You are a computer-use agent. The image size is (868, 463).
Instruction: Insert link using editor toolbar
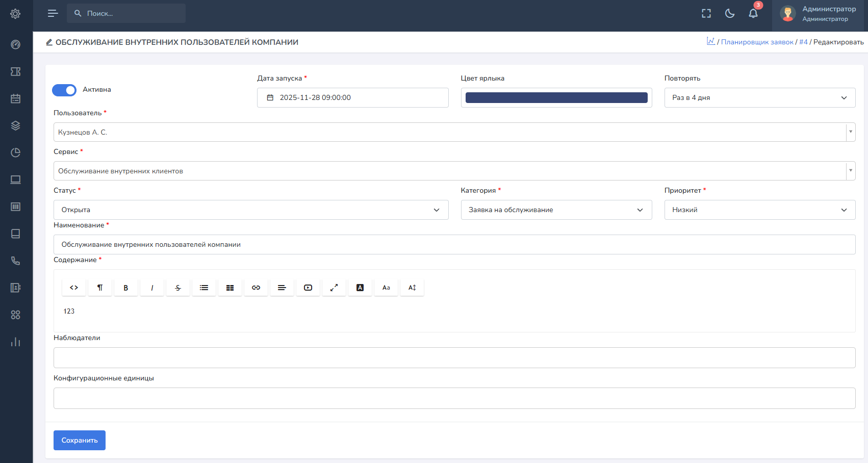[x=256, y=288]
